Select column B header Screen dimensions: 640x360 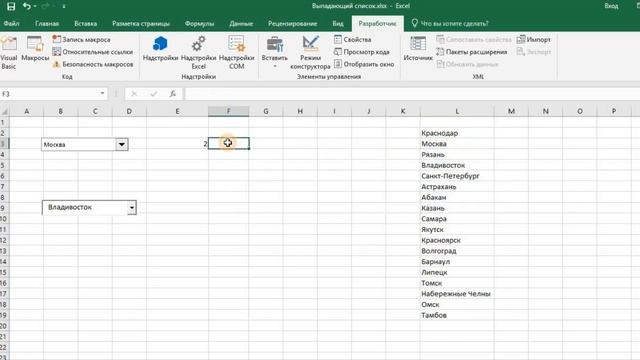(60, 111)
